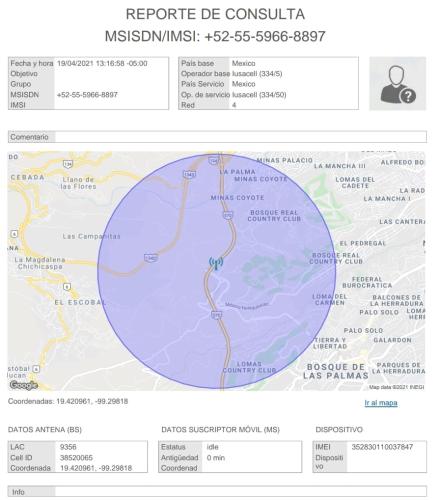The width and height of the screenshot is (439, 500).
Task: Click the Bosque de las Palmas label
Action: pos(336,371)
